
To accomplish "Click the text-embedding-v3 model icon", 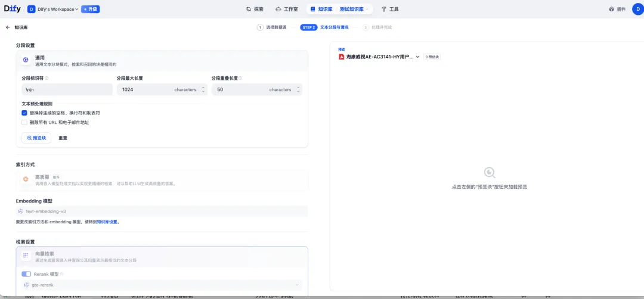I will click(x=21, y=211).
